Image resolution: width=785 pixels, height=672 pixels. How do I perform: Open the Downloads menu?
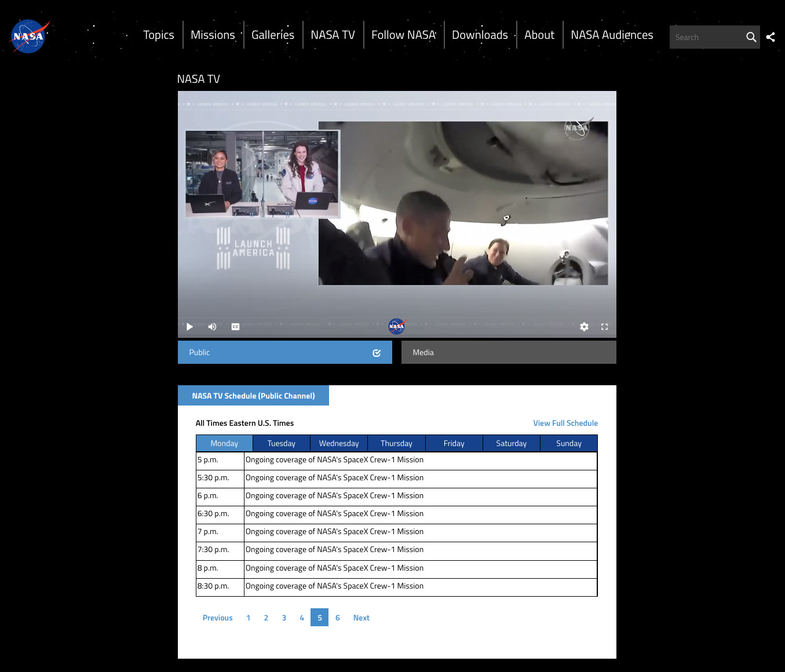[480, 35]
